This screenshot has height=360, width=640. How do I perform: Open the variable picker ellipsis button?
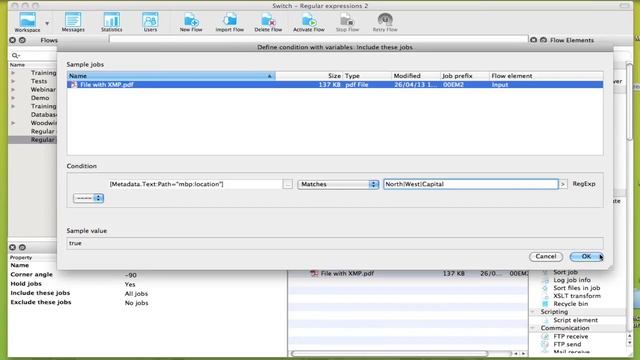[x=287, y=184]
